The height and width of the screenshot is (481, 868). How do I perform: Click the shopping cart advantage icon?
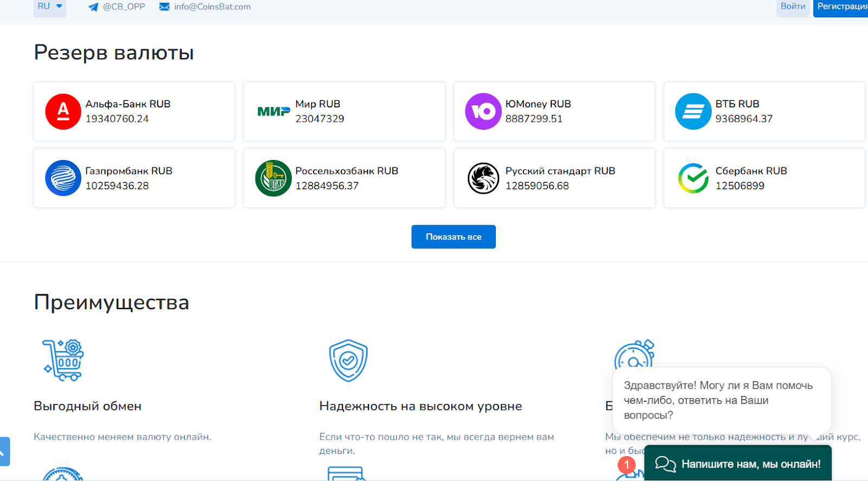click(x=63, y=360)
